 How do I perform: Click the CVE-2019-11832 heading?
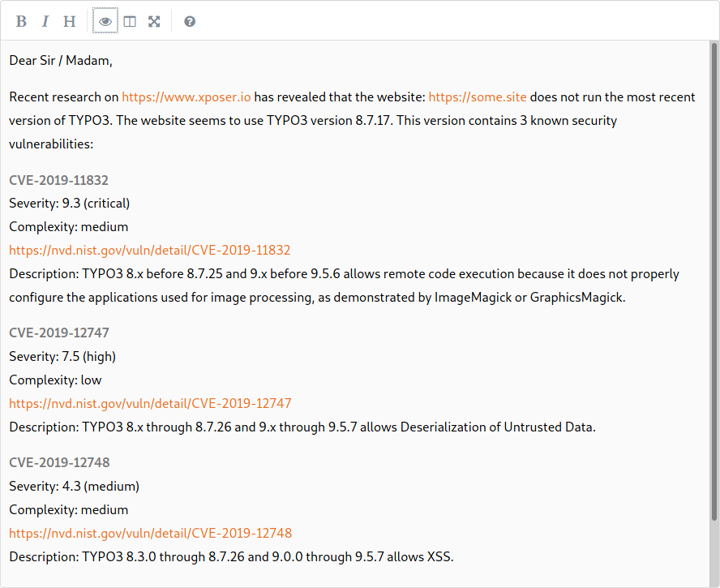pyautogui.click(x=58, y=180)
